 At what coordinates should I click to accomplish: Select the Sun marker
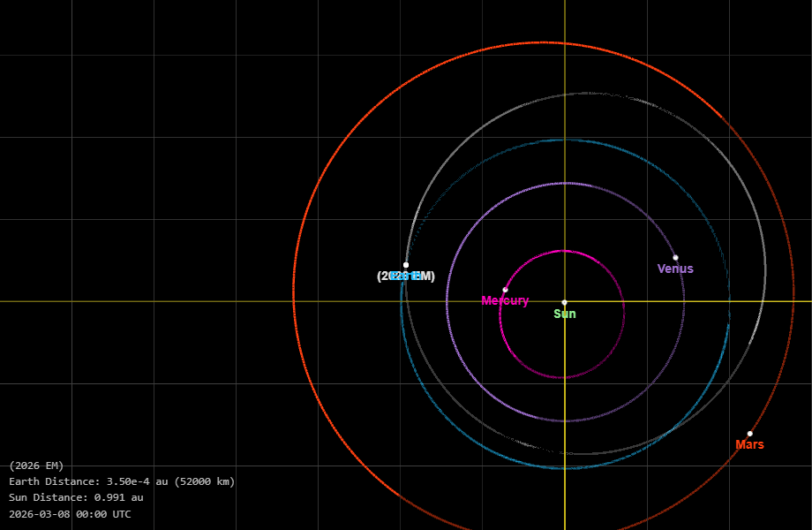pyautogui.click(x=565, y=301)
